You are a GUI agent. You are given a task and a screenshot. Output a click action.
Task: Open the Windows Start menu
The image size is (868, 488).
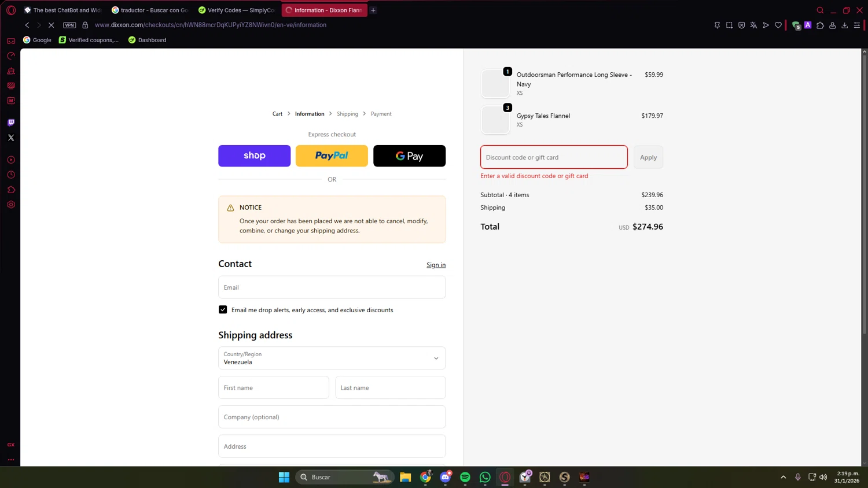284,477
